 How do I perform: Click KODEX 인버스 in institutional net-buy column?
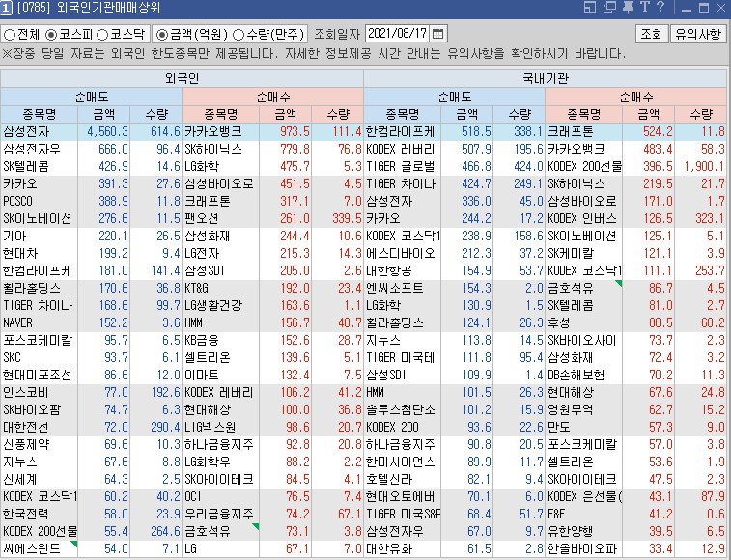click(582, 218)
